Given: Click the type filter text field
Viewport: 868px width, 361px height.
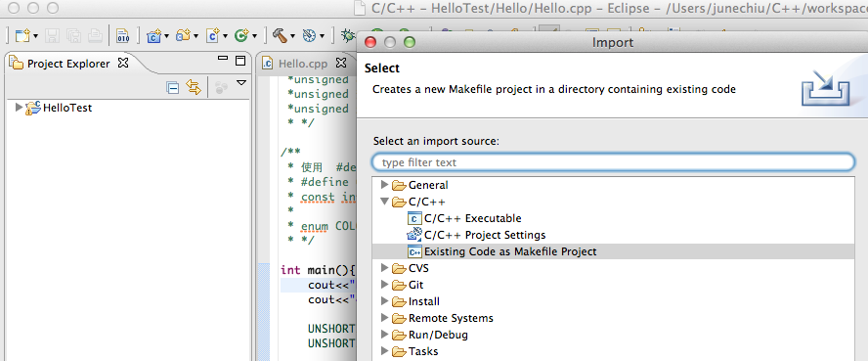Looking at the screenshot, I should pyautogui.click(x=613, y=162).
